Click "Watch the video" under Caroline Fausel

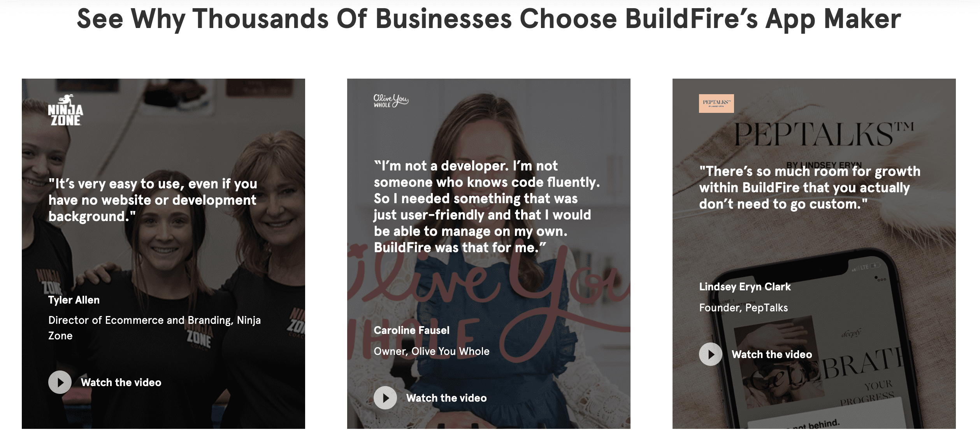pyautogui.click(x=446, y=398)
